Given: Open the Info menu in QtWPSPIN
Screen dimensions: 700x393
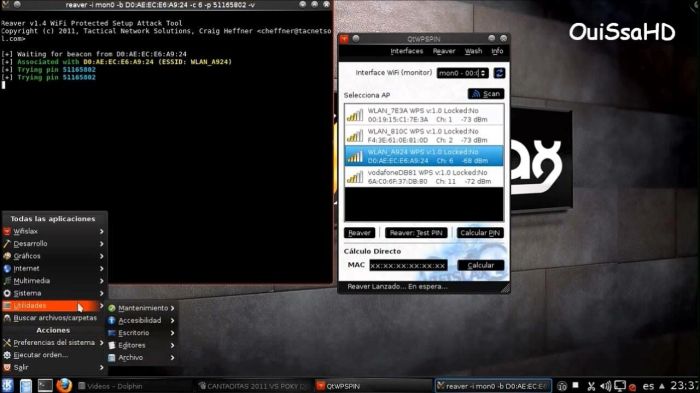Looking at the screenshot, I should coord(497,51).
